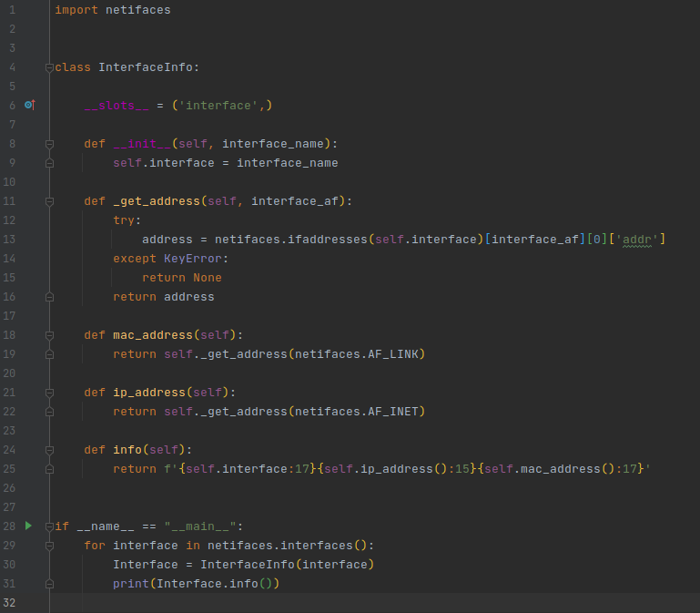
Task: Click address in 'return address' line
Action: click(x=188, y=297)
